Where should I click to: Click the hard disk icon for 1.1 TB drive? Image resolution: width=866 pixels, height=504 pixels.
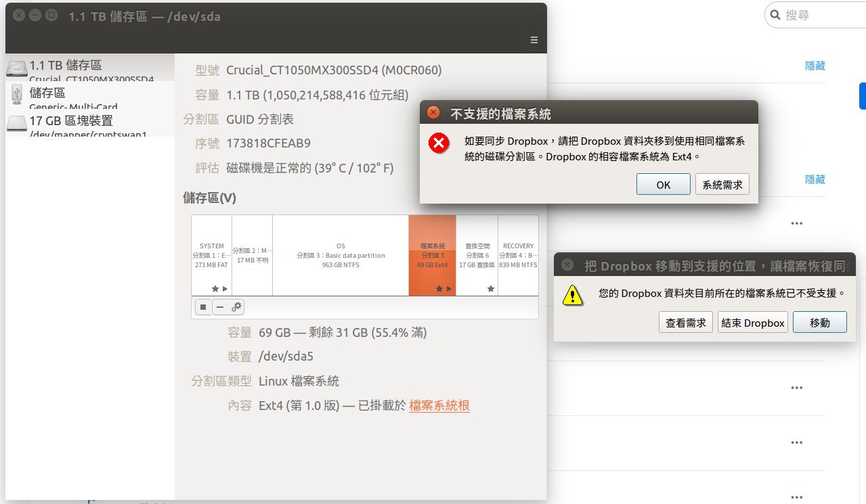point(16,68)
